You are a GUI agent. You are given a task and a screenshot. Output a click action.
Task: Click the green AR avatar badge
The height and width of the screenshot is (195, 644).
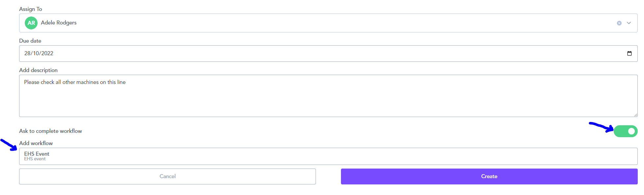pyautogui.click(x=31, y=23)
